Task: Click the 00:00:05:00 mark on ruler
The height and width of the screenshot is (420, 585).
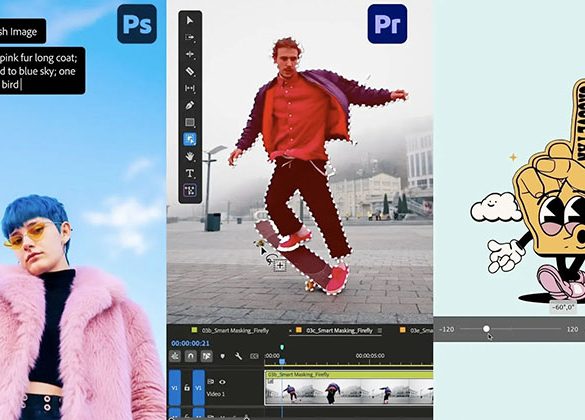Action: coord(370,355)
